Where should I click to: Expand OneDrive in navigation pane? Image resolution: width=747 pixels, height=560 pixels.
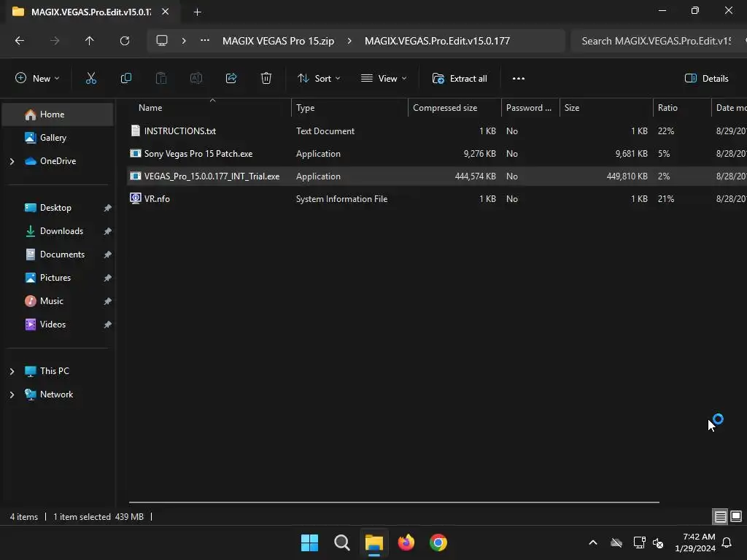[x=12, y=161]
